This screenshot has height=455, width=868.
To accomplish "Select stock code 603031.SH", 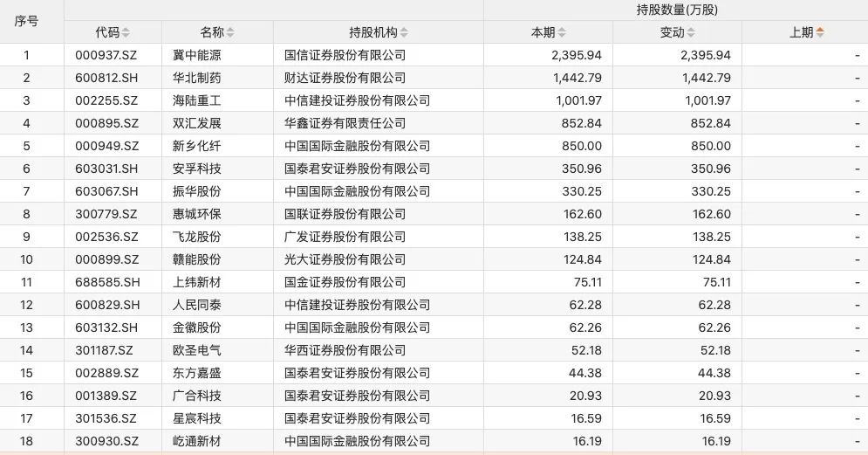I will coord(106,169).
